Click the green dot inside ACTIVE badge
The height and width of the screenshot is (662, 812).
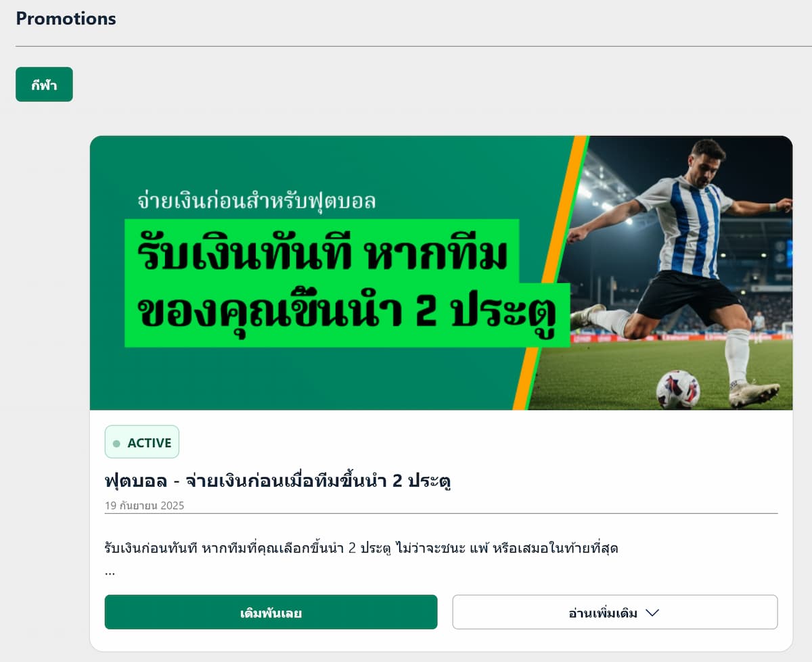click(x=116, y=444)
